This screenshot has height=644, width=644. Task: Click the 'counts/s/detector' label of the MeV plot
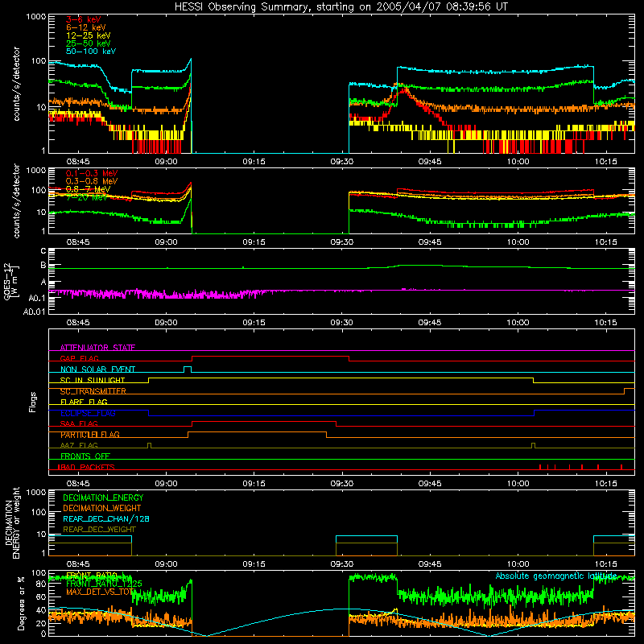[x=16, y=200]
